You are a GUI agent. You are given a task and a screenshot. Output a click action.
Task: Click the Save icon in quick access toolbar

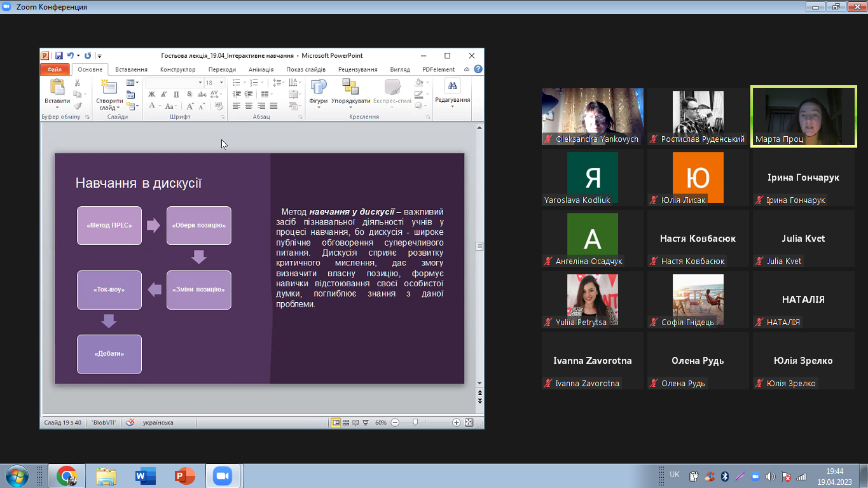pyautogui.click(x=59, y=56)
